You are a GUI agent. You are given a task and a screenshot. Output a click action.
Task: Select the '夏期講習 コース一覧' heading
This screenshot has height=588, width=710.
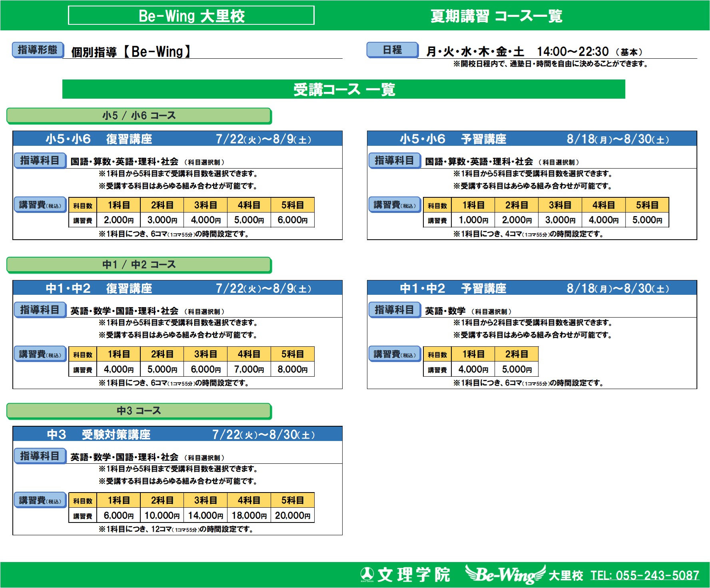coord(496,16)
